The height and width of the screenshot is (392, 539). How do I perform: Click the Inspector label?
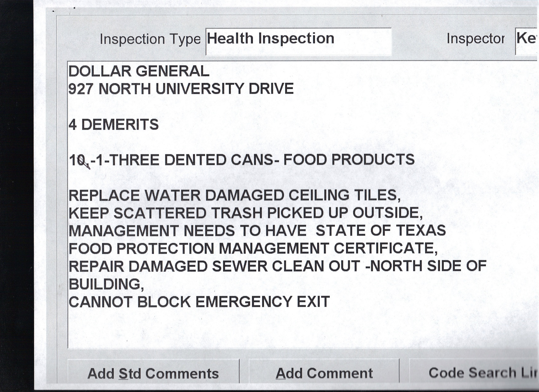[x=475, y=39]
